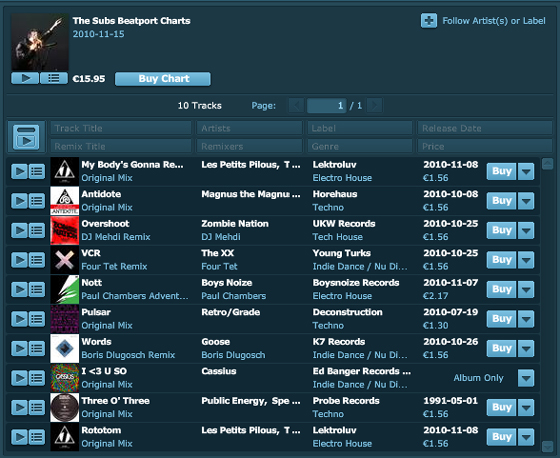Sort by the Remixers column header
The image size is (560, 458).
tap(249, 146)
